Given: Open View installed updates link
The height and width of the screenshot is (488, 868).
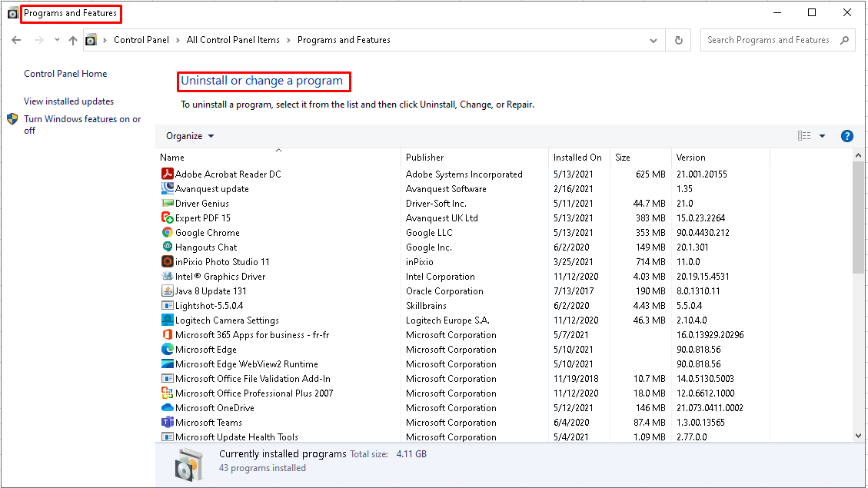Looking at the screenshot, I should (x=68, y=101).
